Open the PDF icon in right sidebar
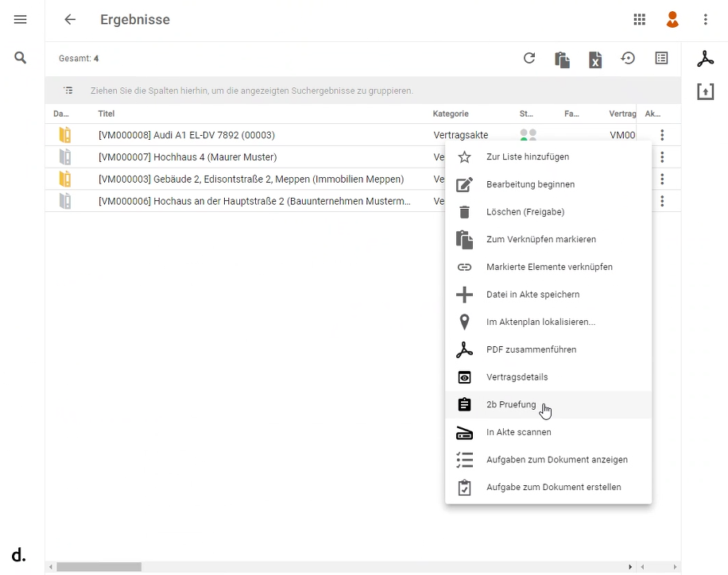Viewport: 728px width, 575px height. click(x=705, y=59)
